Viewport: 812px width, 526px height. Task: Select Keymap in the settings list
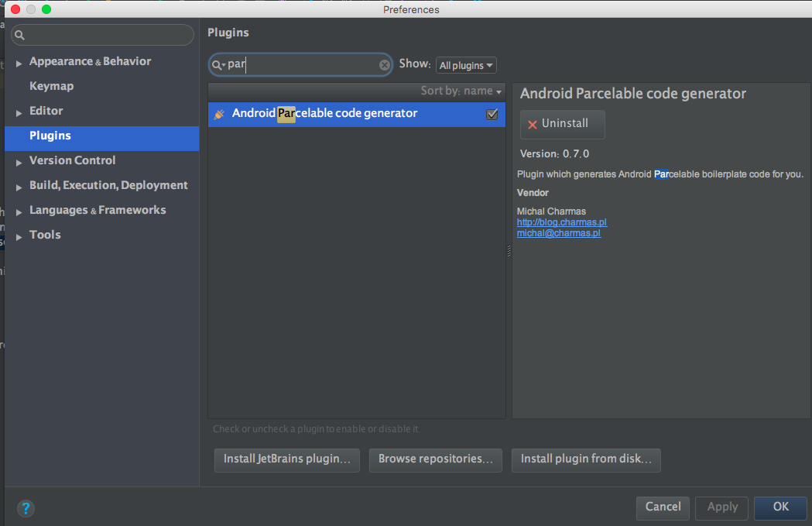pos(51,86)
